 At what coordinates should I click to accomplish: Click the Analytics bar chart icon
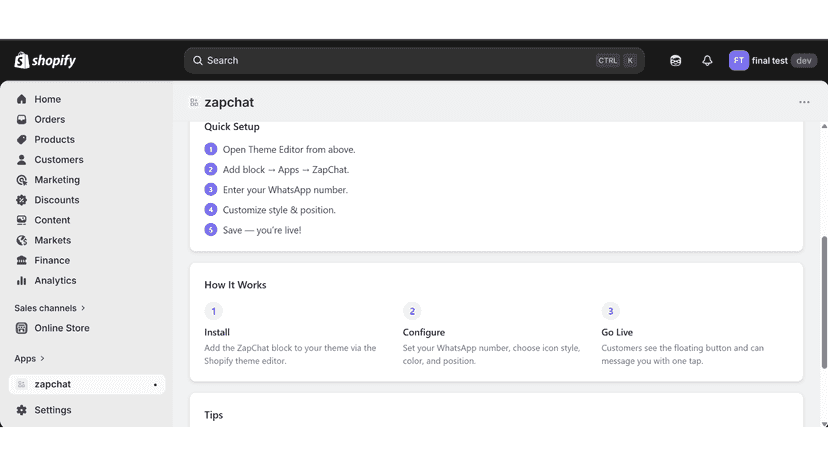(x=22, y=281)
